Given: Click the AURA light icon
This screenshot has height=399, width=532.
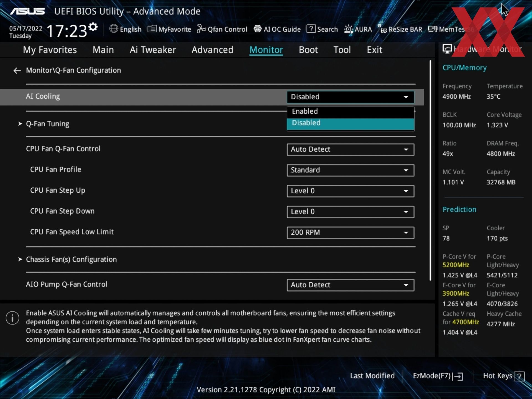Looking at the screenshot, I should tap(348, 29).
